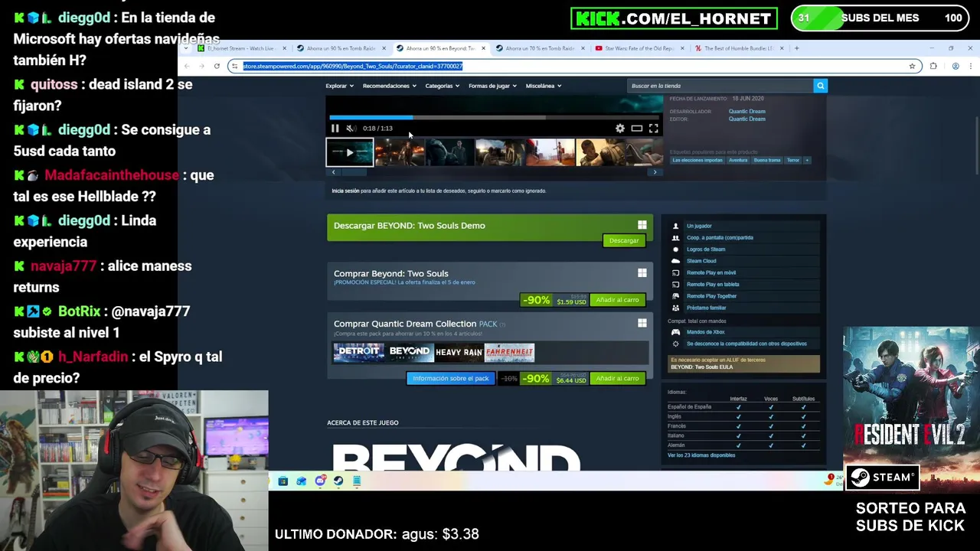Open the browser profile avatar icon
Viewport: 980px width, 551px height.
[x=955, y=67]
